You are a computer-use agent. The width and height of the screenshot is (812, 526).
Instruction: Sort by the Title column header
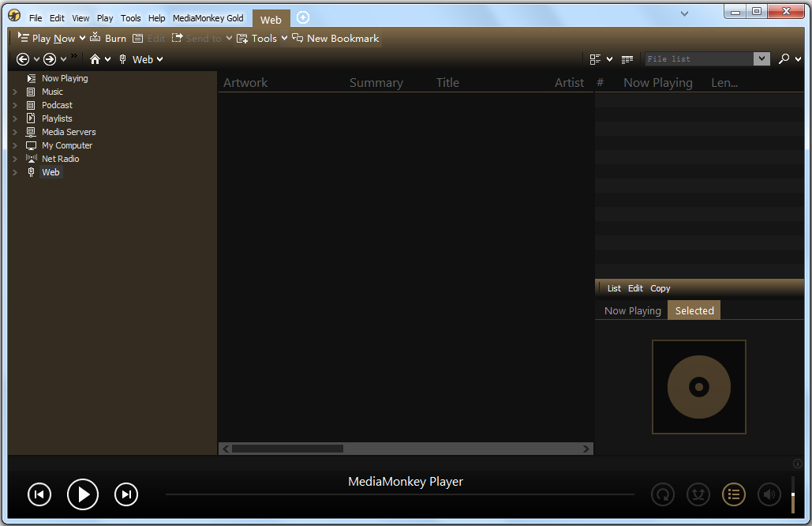tap(448, 83)
